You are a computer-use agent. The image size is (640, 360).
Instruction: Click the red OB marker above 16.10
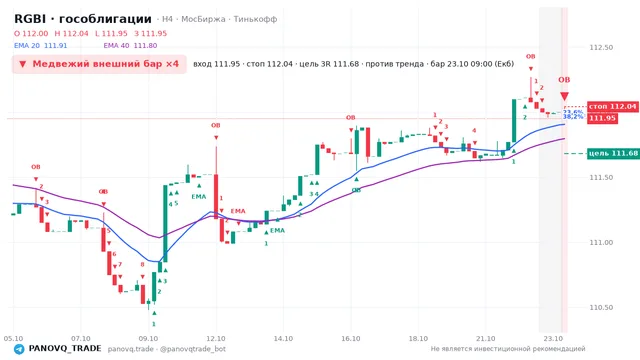(x=351, y=118)
